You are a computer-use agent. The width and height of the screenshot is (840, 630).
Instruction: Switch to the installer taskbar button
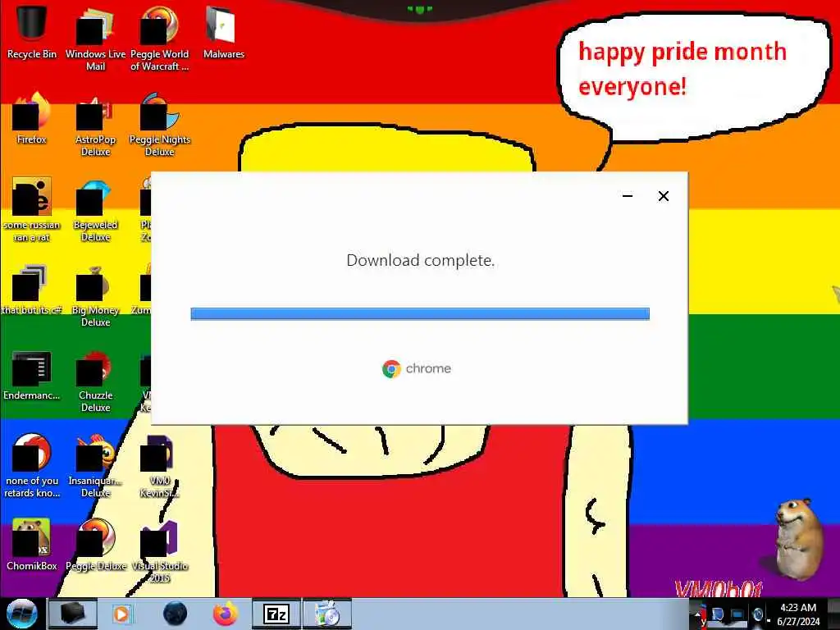(327, 614)
